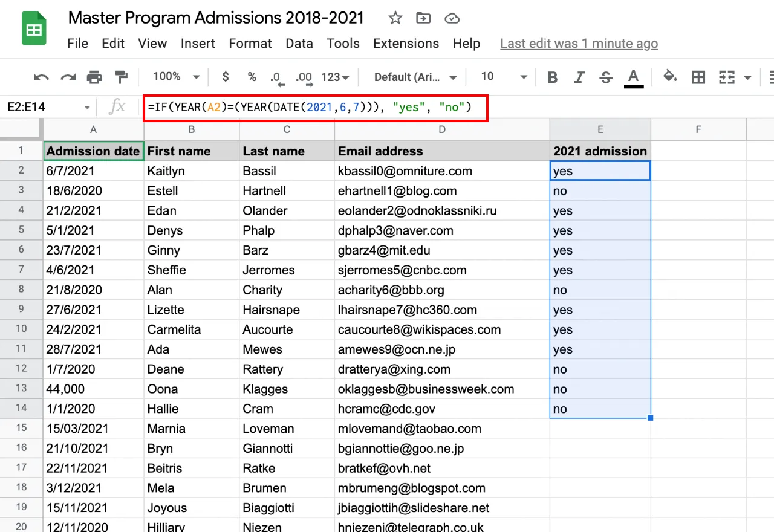Toggle strikethrough formatting
The width and height of the screenshot is (774, 532).
(606, 77)
